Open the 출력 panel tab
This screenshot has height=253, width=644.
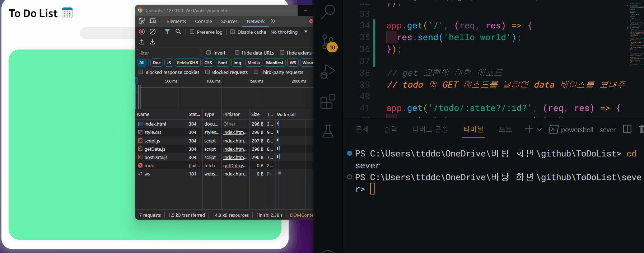391,129
